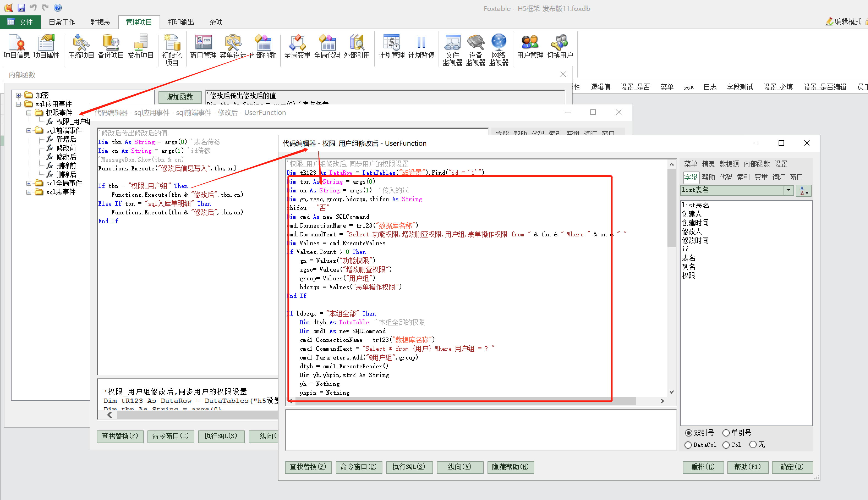This screenshot has width=868, height=500.
Task: Open 外部引用 tool
Action: [x=357, y=46]
